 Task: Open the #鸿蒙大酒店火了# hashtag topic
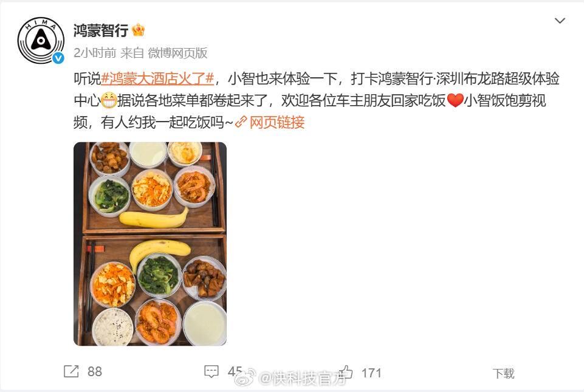coord(157,78)
